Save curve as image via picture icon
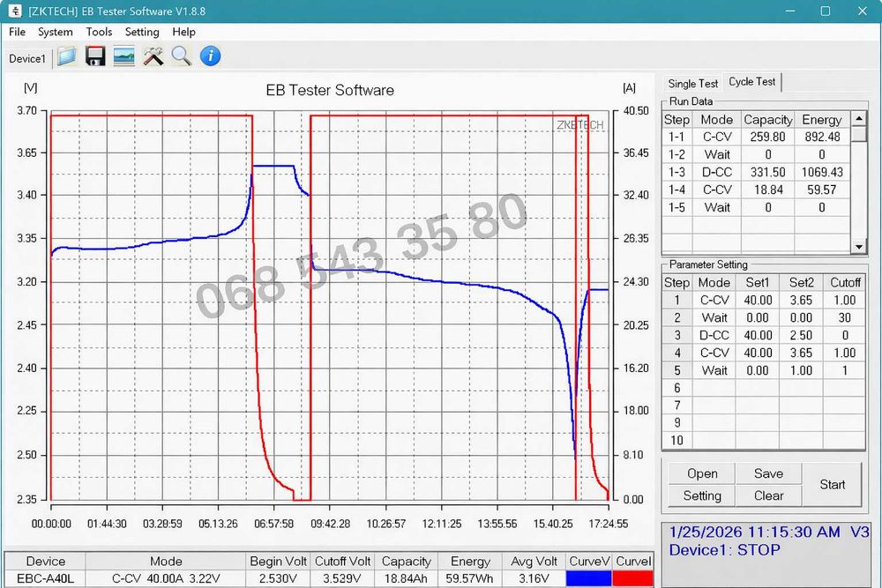882x588 pixels. [x=123, y=56]
